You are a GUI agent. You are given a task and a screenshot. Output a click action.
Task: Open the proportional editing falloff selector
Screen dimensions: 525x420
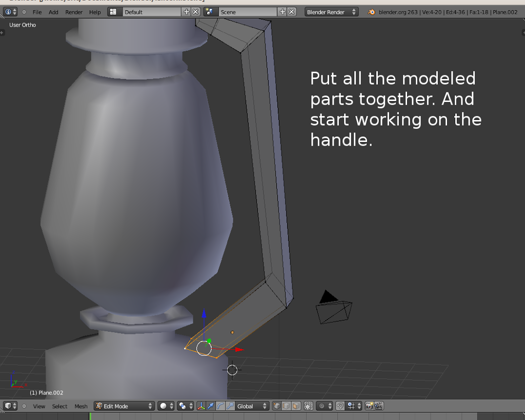[x=322, y=406]
